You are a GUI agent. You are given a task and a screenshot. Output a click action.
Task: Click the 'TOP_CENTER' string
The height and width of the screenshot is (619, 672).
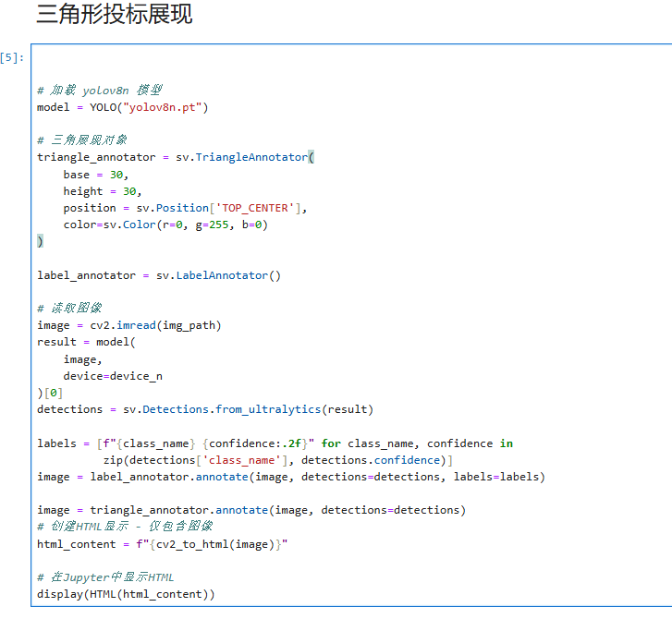(x=254, y=208)
